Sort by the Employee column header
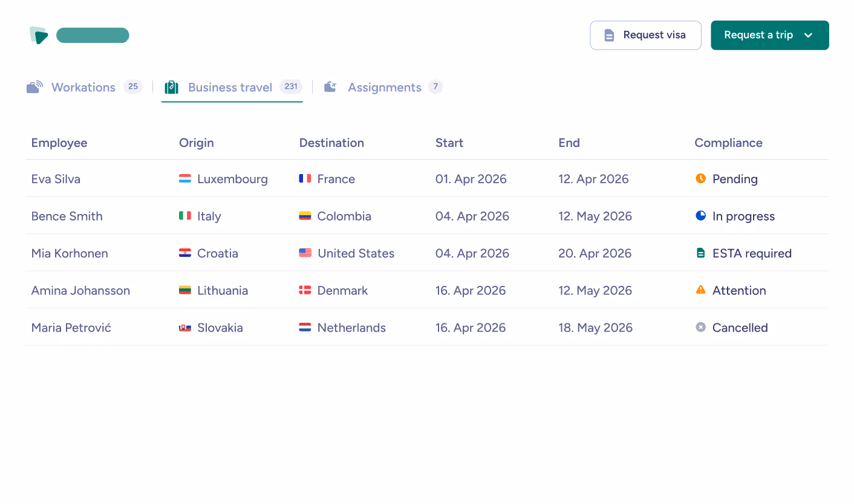Viewport: 854px width, 504px height. (x=59, y=143)
